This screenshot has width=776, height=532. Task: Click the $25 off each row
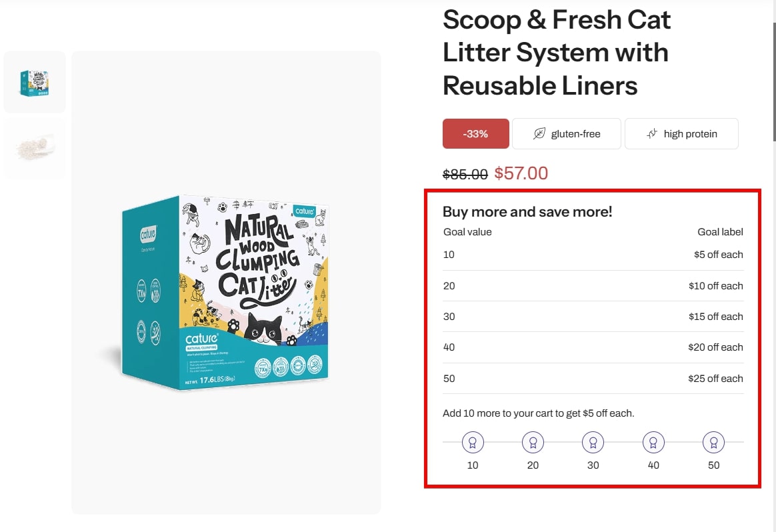click(x=593, y=379)
